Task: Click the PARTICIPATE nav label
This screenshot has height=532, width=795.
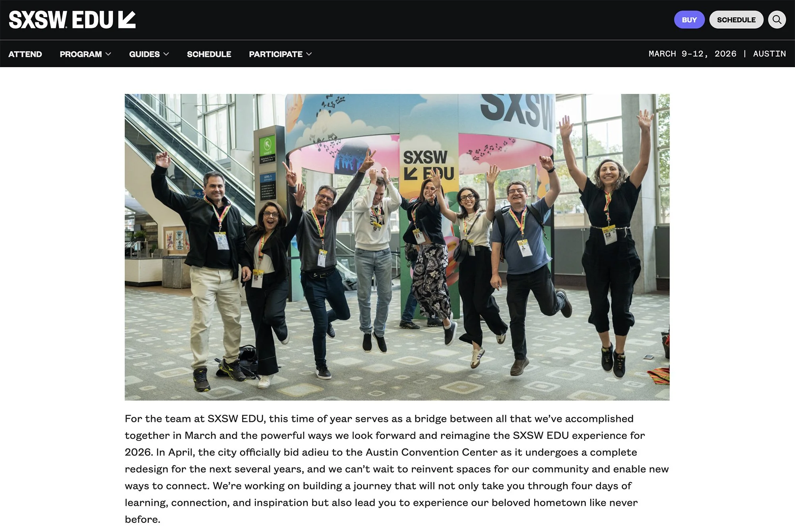Action: tap(275, 54)
